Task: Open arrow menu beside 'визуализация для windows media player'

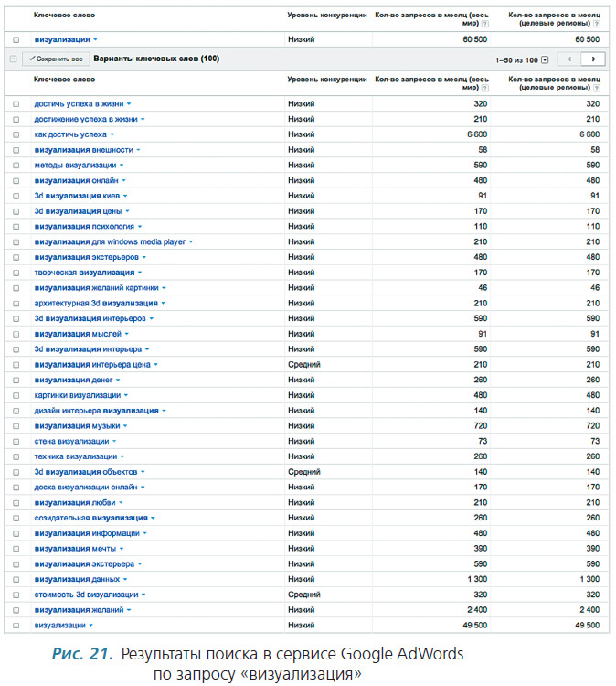Action: (x=191, y=242)
